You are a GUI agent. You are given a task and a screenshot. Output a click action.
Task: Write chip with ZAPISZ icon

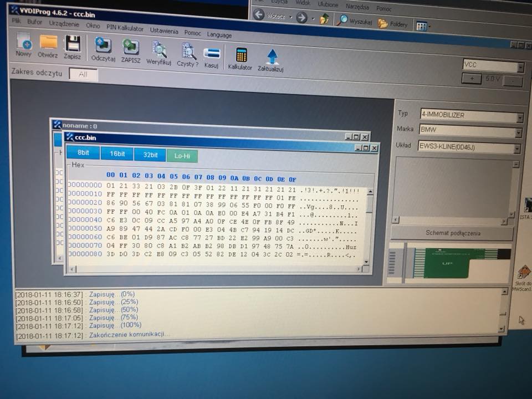click(131, 51)
